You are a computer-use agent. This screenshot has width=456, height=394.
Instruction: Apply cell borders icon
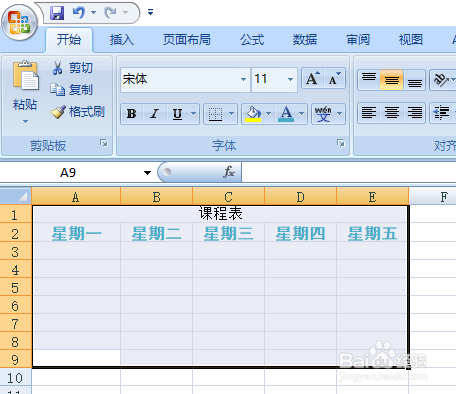[x=215, y=114]
